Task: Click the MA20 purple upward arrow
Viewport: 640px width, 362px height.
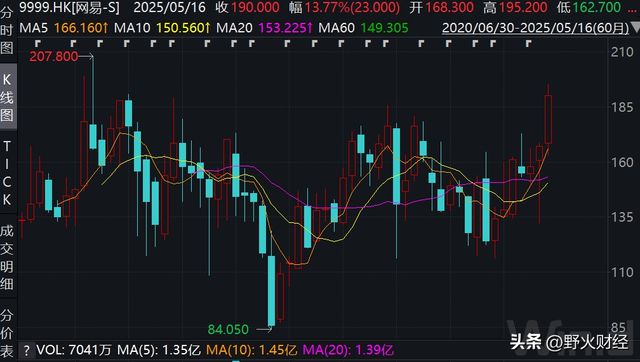Action: coord(309,28)
